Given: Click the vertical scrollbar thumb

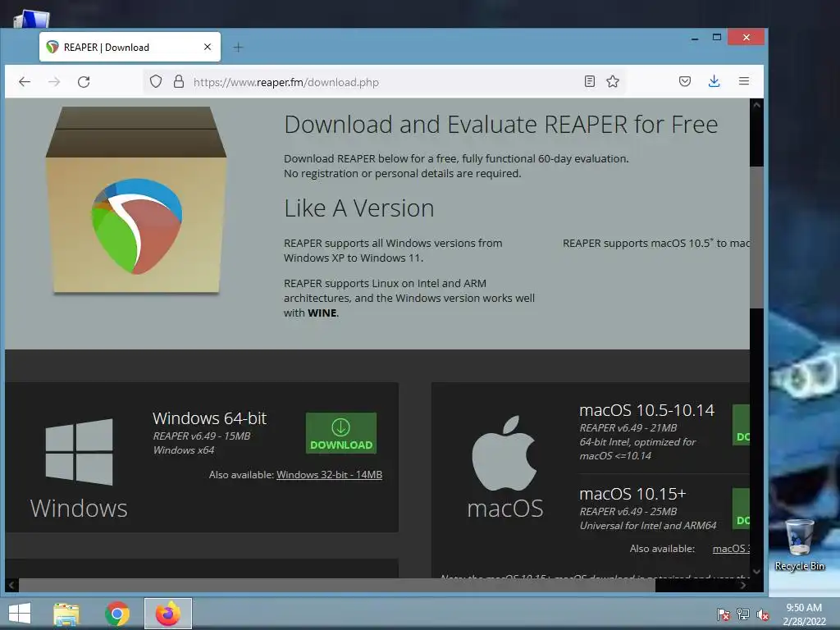Looking at the screenshot, I should click(756, 237).
